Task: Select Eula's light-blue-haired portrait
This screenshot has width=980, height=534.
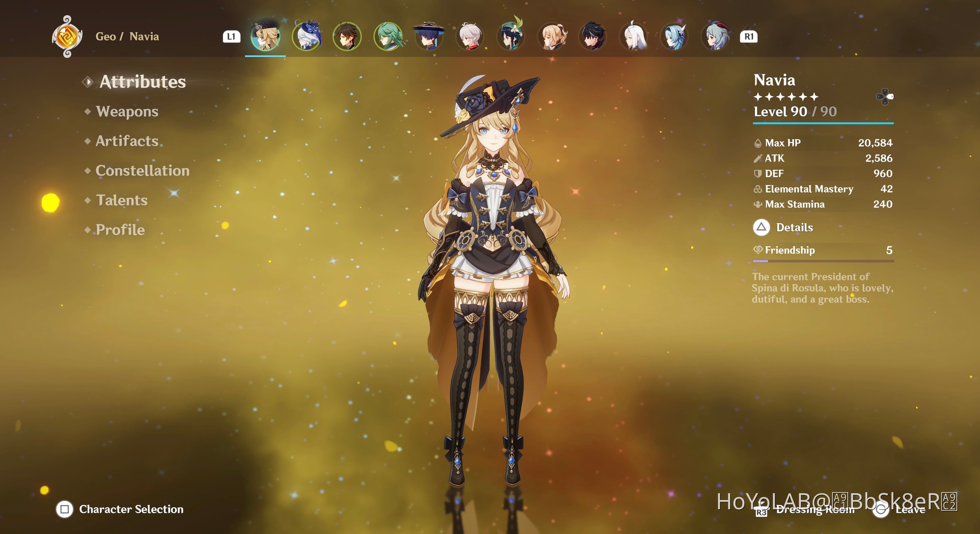Action: pos(674,36)
